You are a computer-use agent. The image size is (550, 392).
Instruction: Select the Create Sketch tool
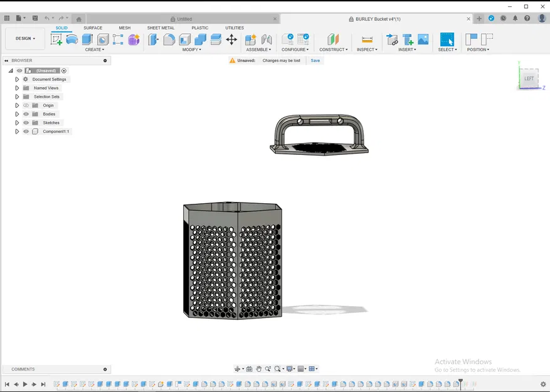click(56, 39)
